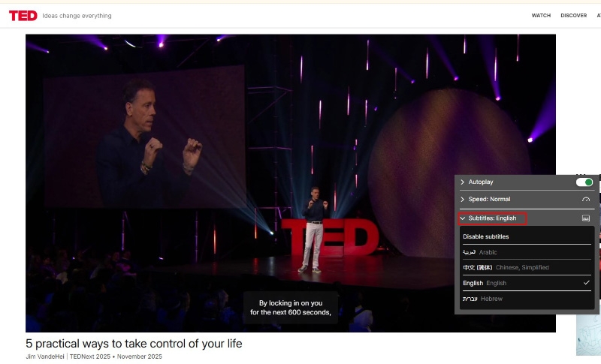Viewport: 601px width, 364px height.
Task: Click TEDNext 2025 event text
Action: 89,356
